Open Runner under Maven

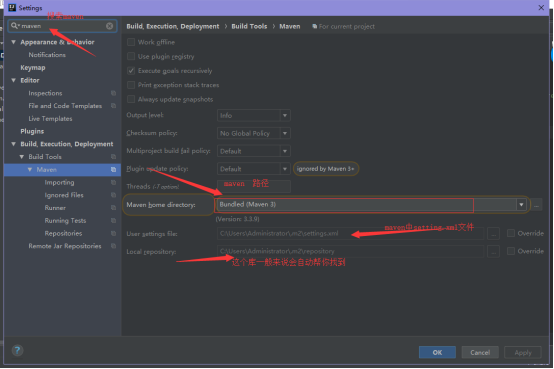click(55, 208)
